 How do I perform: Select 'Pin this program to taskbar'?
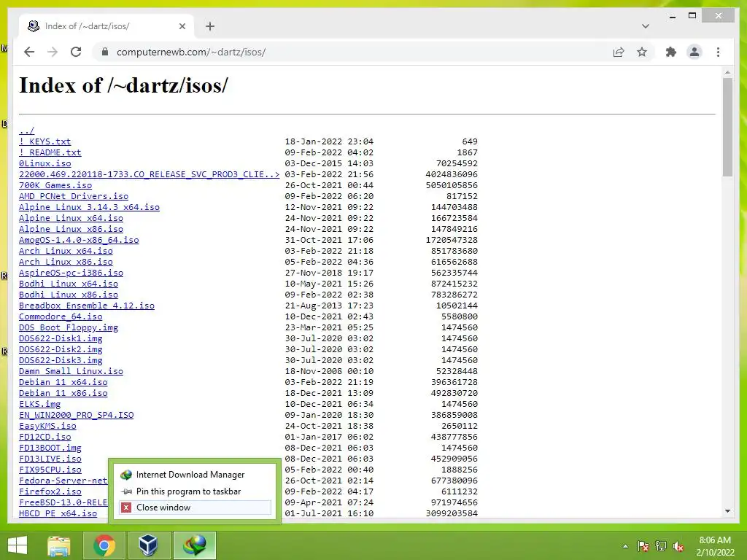195,491
